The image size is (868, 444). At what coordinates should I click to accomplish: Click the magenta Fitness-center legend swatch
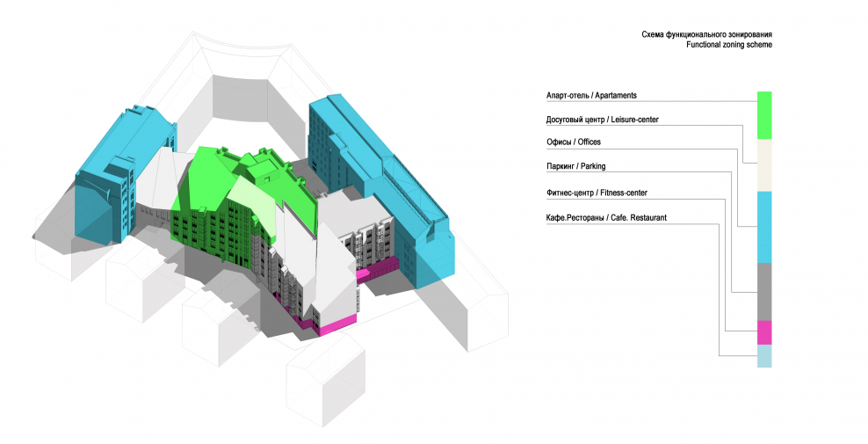click(763, 332)
